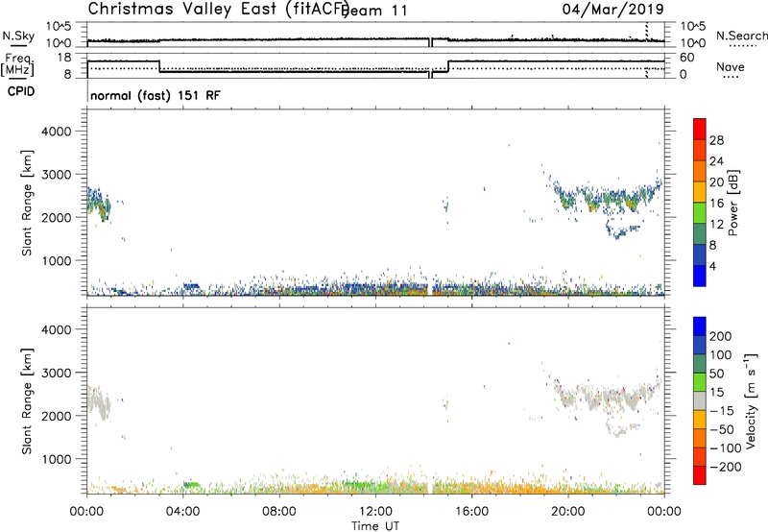Screen dimensions: 768x532
Task: Click the blue 4 dB Power colorbar swatch
Action: coord(700,276)
